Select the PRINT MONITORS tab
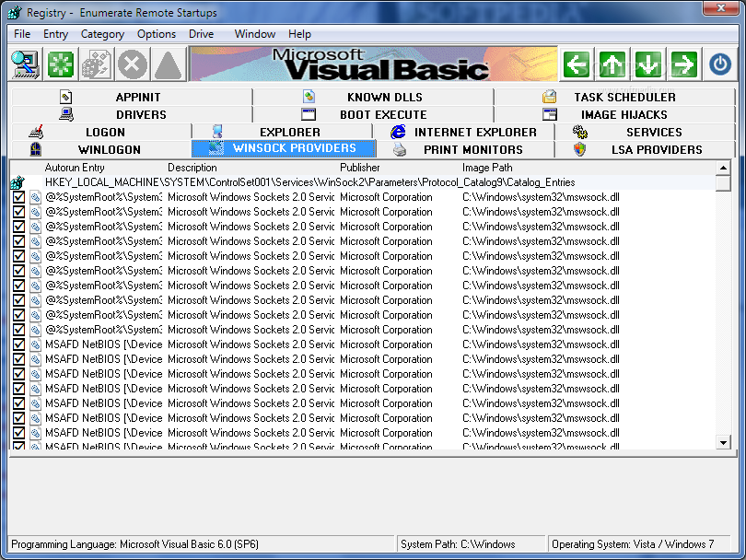 [465, 150]
